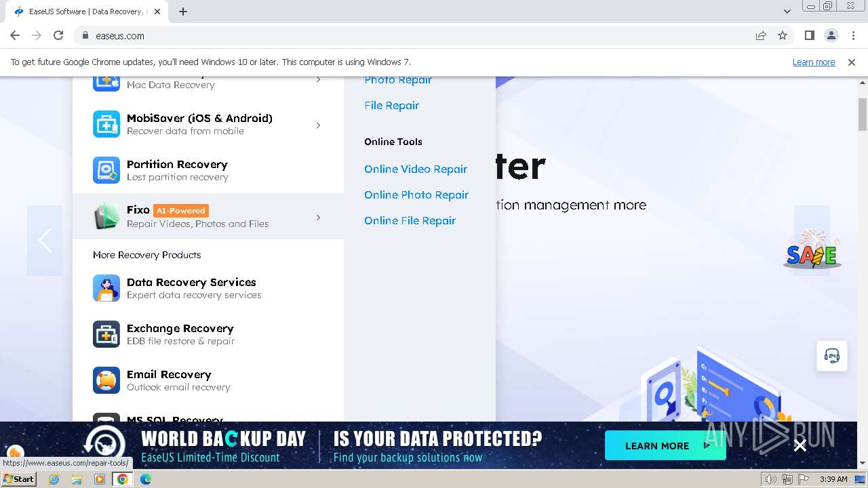
Task: Click the 'Online Tools' heading
Action: point(393,142)
